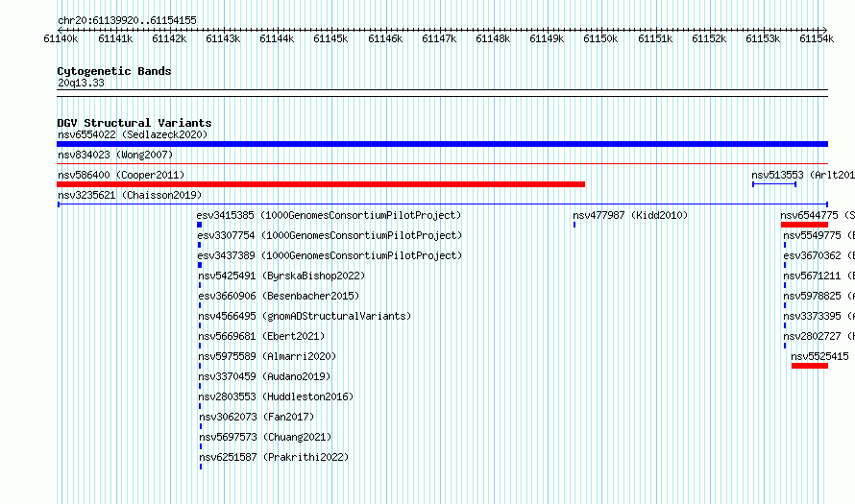Click the 61147k ruler mark

(x=439, y=38)
